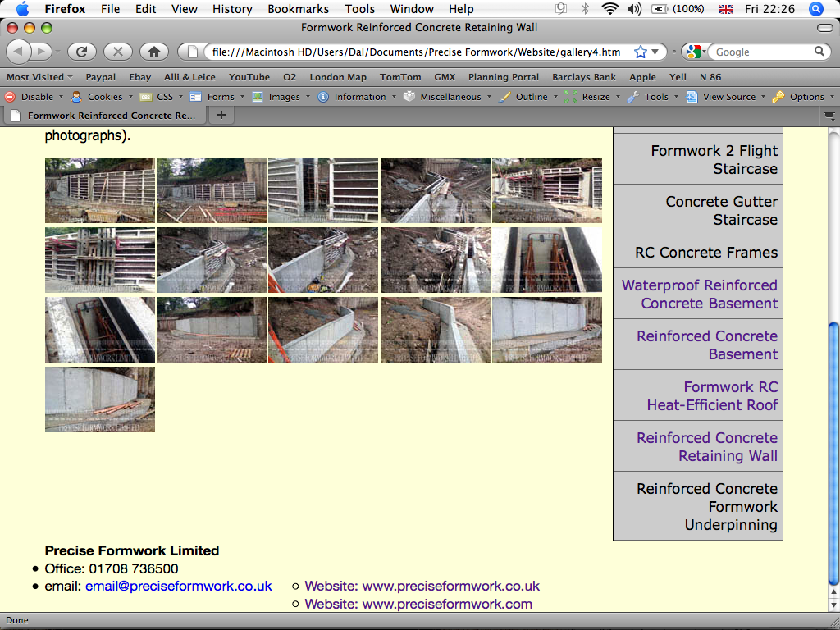Open the History menu
This screenshot has width=840, height=630.
tap(232, 9)
